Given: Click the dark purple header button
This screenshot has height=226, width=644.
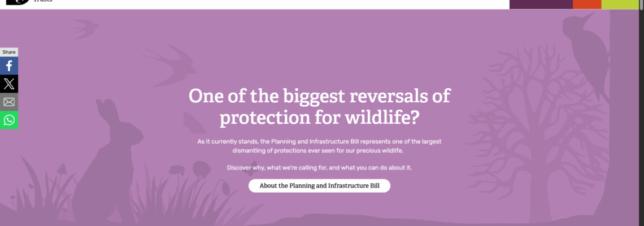Looking at the screenshot, I should pos(541,4).
